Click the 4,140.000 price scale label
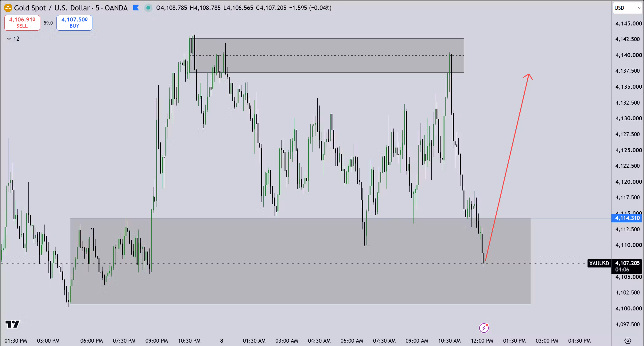Image resolution: width=644 pixels, height=346 pixels. (628, 55)
